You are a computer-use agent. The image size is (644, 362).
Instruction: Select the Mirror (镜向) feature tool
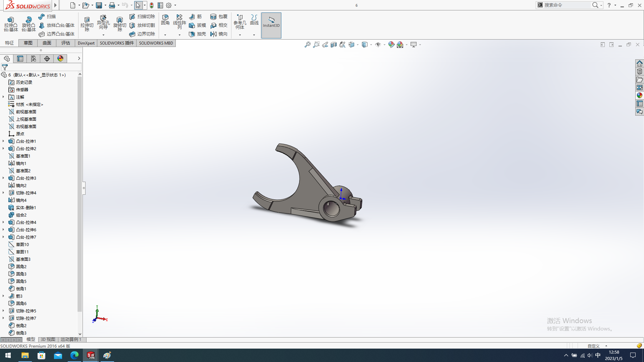point(219,34)
